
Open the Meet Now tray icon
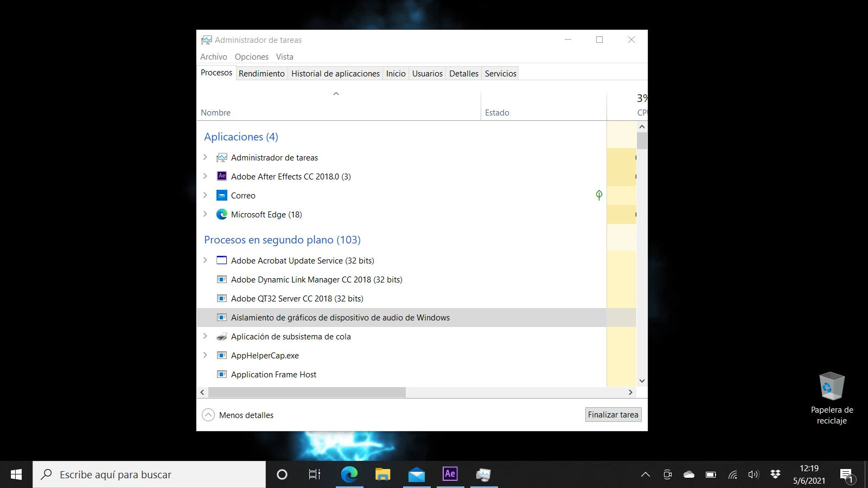(x=667, y=474)
